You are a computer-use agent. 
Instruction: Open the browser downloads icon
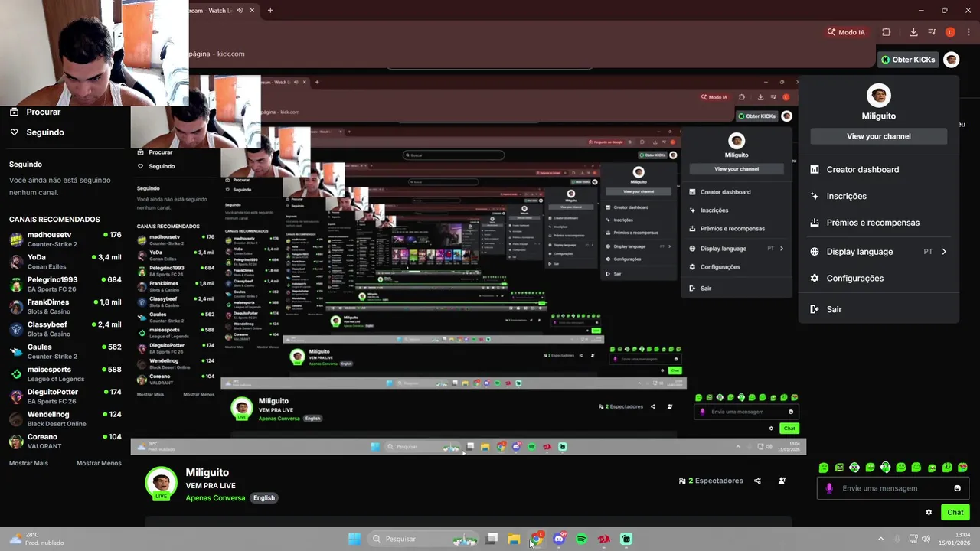(x=913, y=32)
